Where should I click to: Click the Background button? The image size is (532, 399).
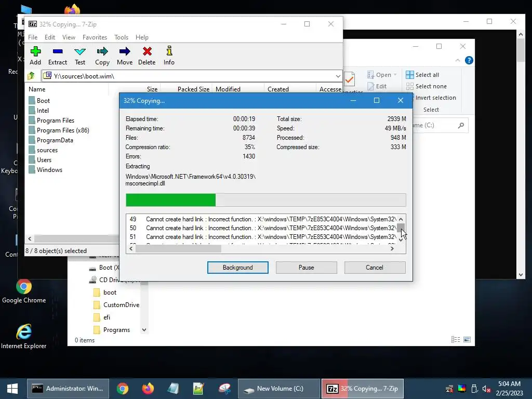238,268
